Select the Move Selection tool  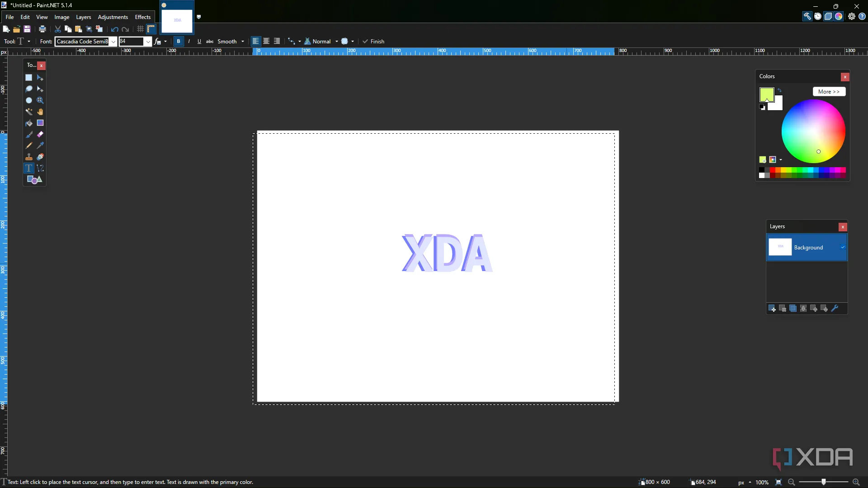tap(40, 89)
